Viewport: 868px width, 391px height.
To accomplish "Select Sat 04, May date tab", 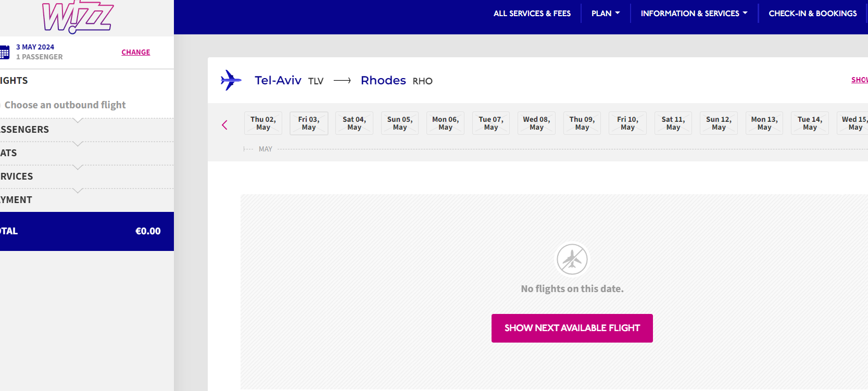I will [354, 123].
